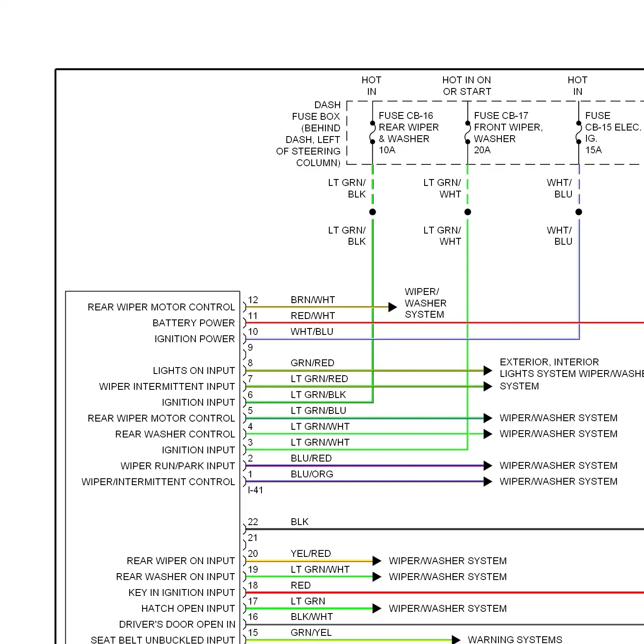The width and height of the screenshot is (644, 644).
Task: Click REAR WASHER CONTROL label
Action: (x=175, y=434)
